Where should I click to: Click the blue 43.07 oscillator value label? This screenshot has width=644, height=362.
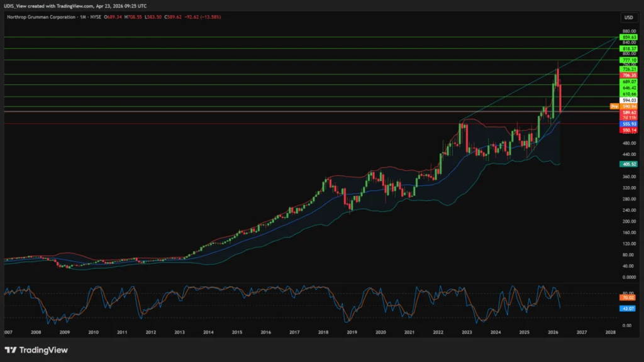coord(628,309)
